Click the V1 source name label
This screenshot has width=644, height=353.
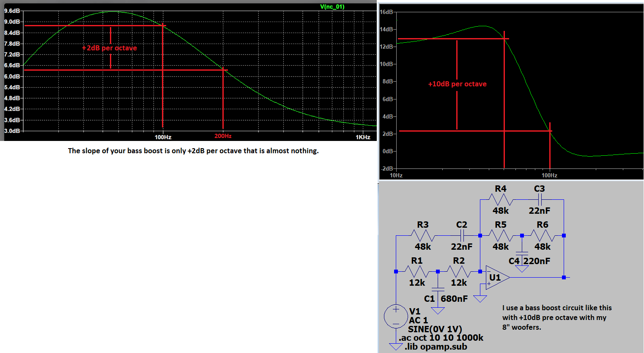(x=415, y=311)
